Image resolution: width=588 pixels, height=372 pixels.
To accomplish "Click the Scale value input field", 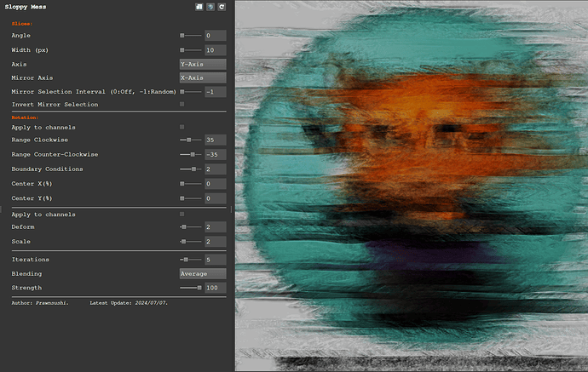I will click(x=215, y=242).
